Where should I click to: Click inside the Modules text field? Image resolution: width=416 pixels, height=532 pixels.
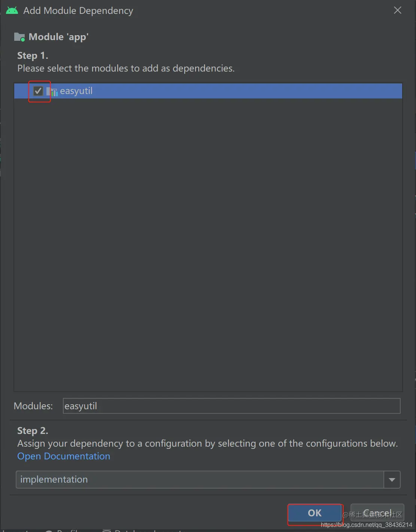(231, 406)
